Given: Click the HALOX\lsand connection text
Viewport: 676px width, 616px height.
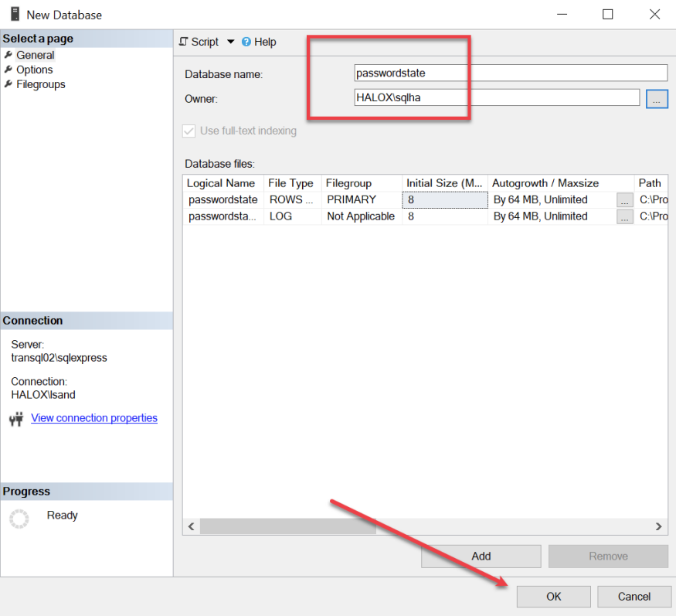Looking at the screenshot, I should tap(43, 395).
